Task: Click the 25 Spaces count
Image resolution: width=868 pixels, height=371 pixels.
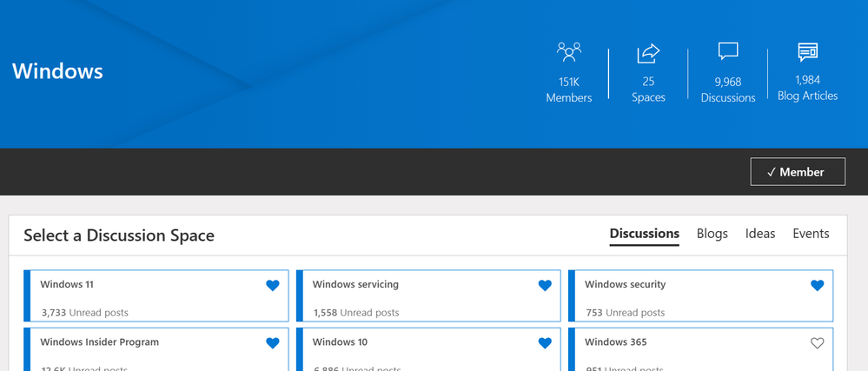Action: 648,89
